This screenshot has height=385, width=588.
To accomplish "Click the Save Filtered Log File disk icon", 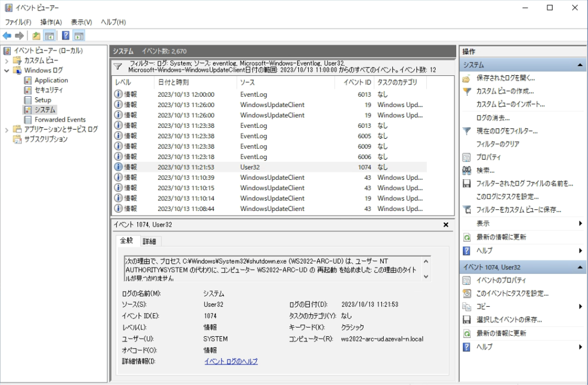I will point(466,184).
